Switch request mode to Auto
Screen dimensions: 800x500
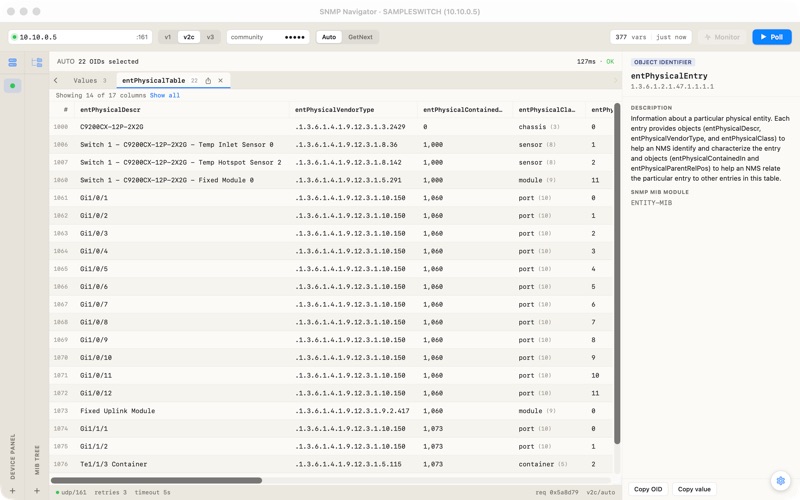pyautogui.click(x=329, y=37)
